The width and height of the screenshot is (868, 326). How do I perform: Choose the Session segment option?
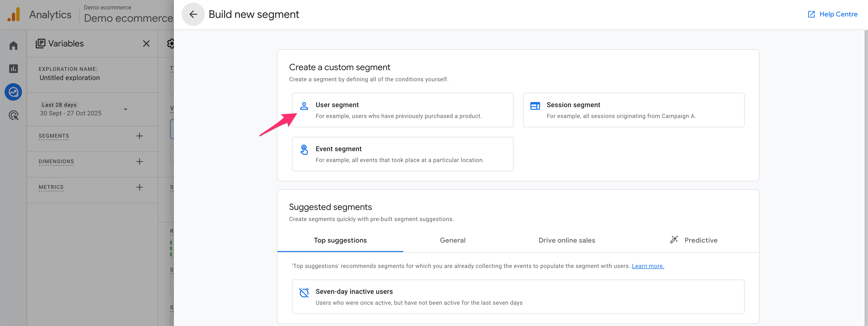click(633, 110)
